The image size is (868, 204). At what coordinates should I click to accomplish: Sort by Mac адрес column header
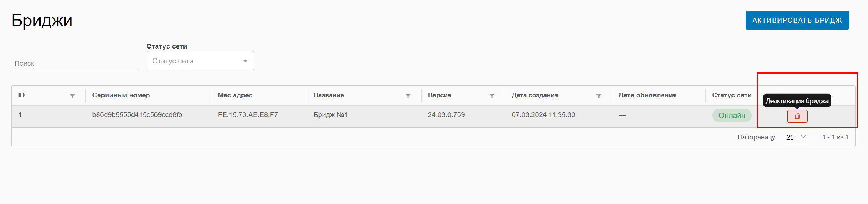coord(235,95)
